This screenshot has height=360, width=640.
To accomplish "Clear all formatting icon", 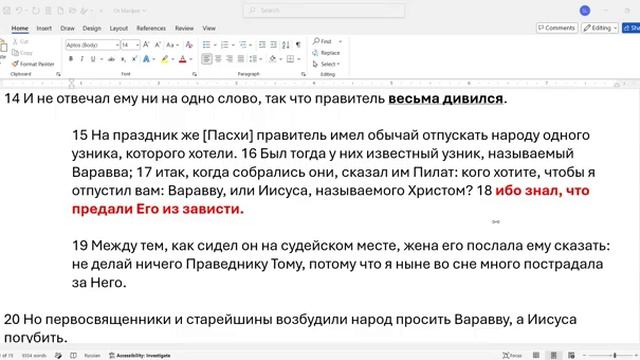I will pos(189,44).
